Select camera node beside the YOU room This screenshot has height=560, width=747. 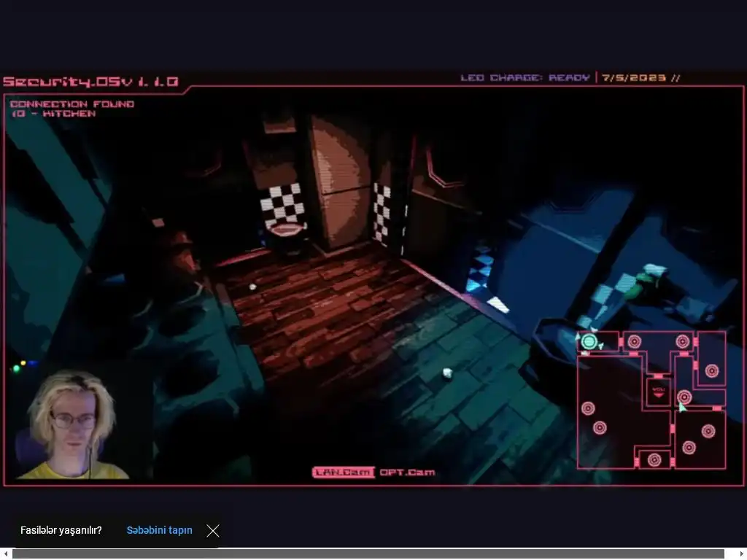(684, 397)
